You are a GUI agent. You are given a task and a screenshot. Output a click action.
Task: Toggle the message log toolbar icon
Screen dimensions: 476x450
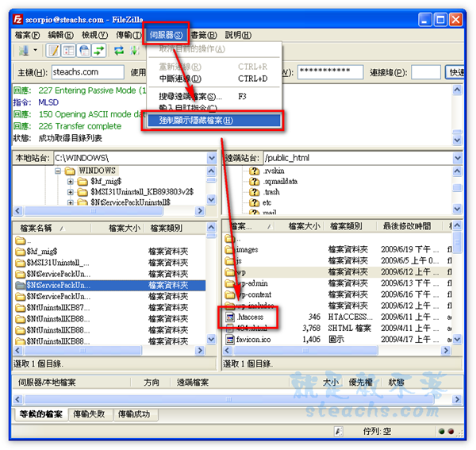tap(53, 51)
